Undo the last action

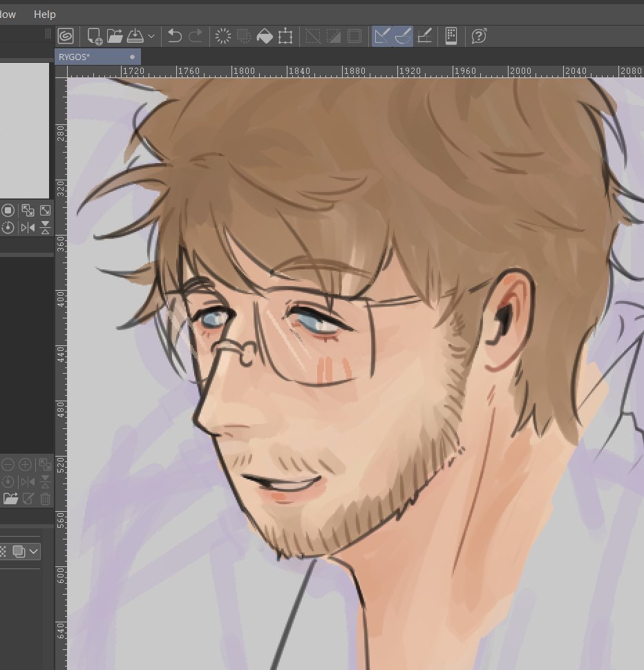[x=174, y=37]
